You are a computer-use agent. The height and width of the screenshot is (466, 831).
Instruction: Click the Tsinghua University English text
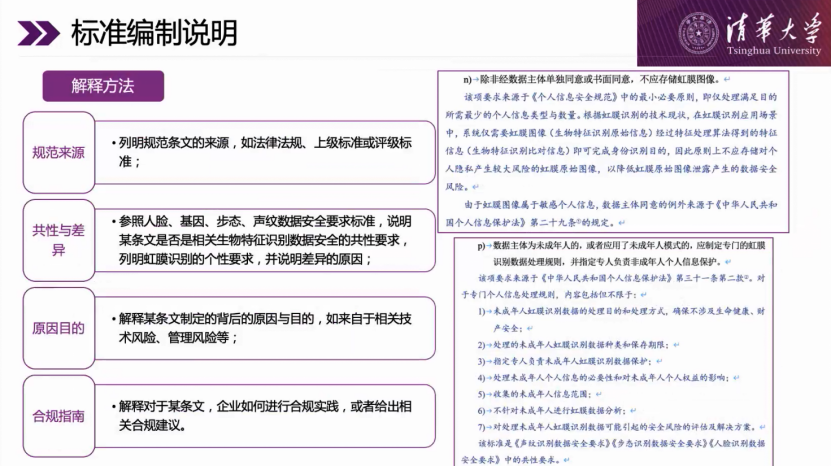pyautogui.click(x=774, y=51)
